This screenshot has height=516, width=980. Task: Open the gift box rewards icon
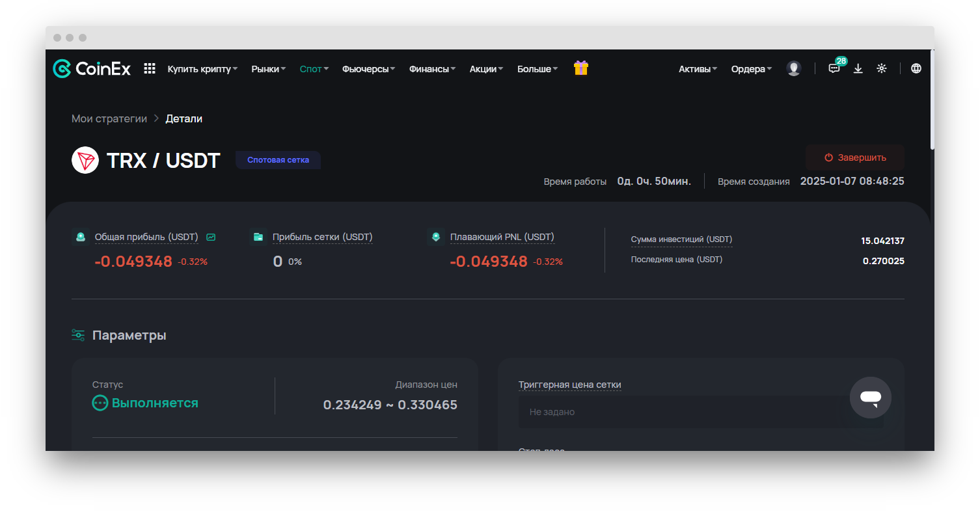(581, 68)
